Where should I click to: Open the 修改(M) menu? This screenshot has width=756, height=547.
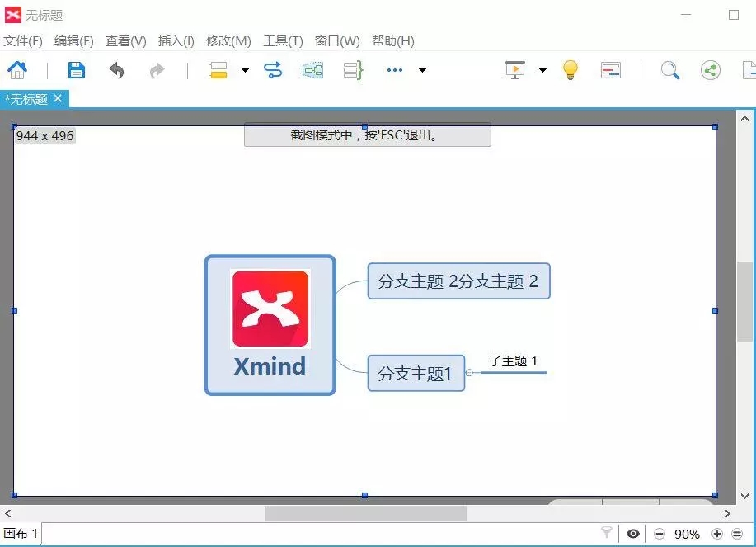[x=228, y=40]
